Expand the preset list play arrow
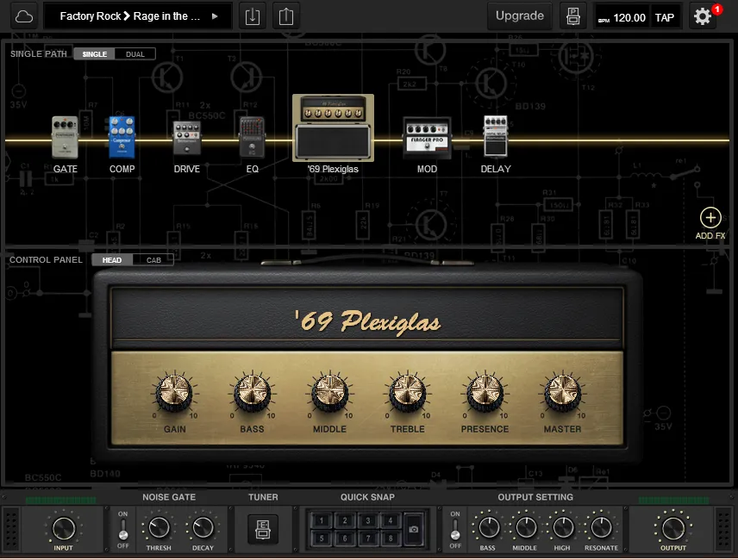 (215, 16)
